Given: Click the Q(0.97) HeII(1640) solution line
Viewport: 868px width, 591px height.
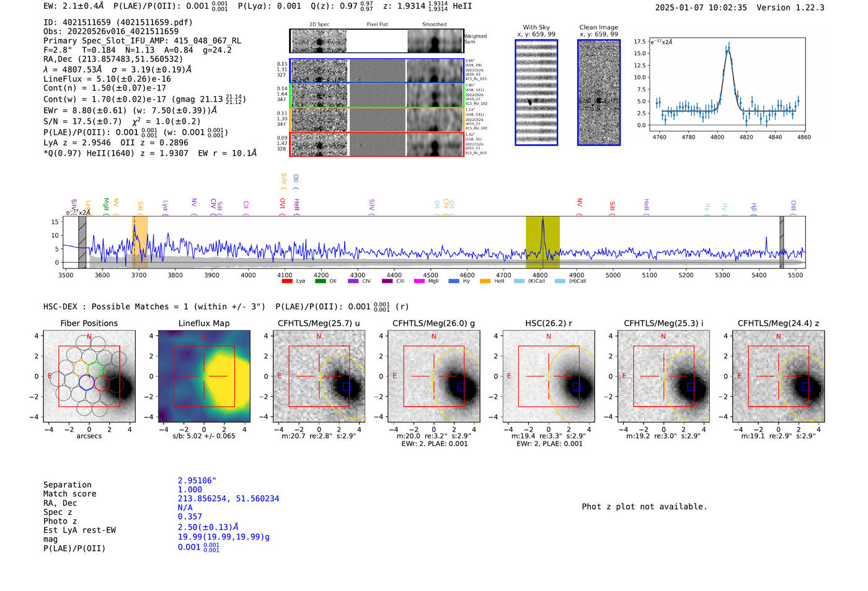Looking at the screenshot, I should [150, 153].
